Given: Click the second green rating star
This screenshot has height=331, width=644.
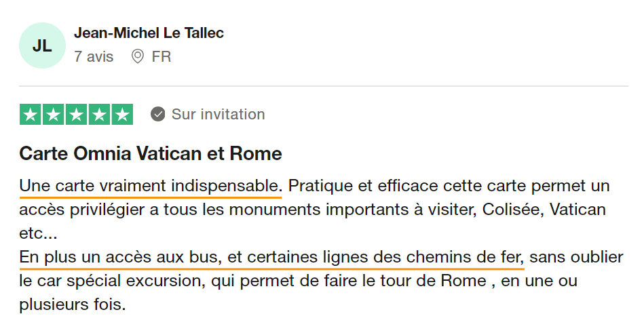Looking at the screenshot, I should [54, 115].
